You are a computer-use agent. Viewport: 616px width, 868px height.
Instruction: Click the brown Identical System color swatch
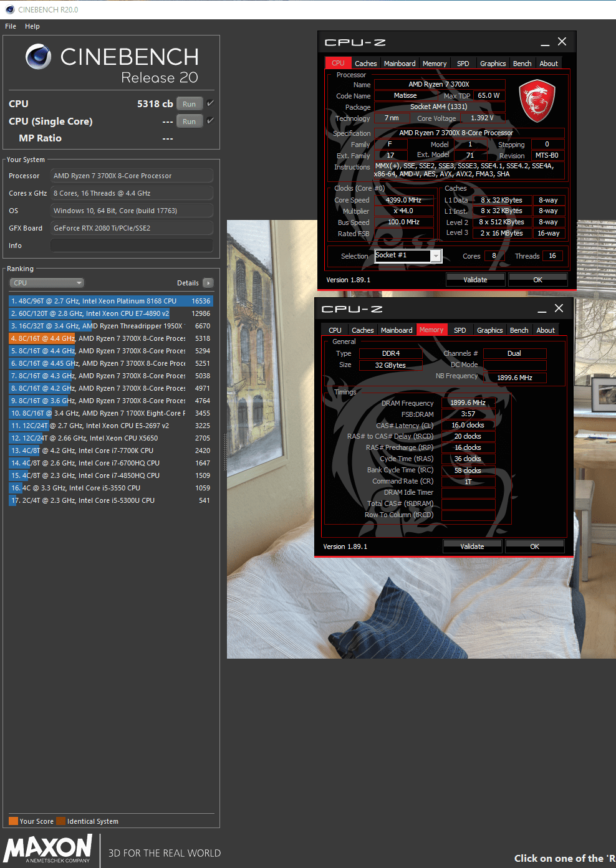click(60, 821)
